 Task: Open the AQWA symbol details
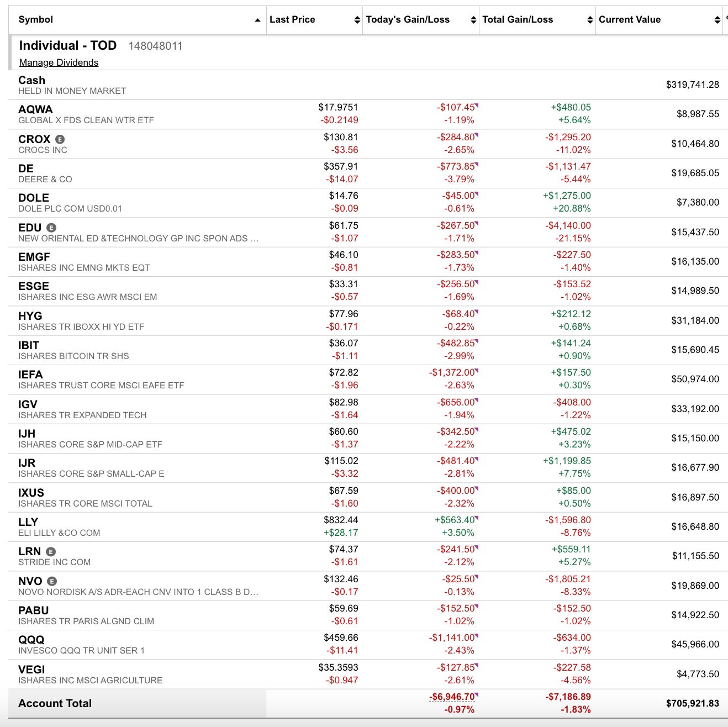click(x=35, y=109)
